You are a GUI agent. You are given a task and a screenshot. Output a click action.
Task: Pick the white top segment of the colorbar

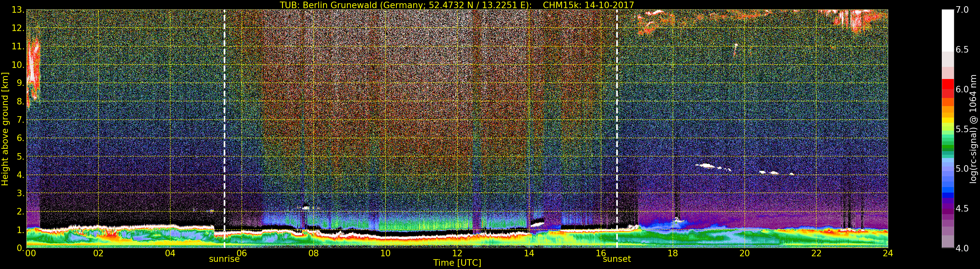[948, 30]
